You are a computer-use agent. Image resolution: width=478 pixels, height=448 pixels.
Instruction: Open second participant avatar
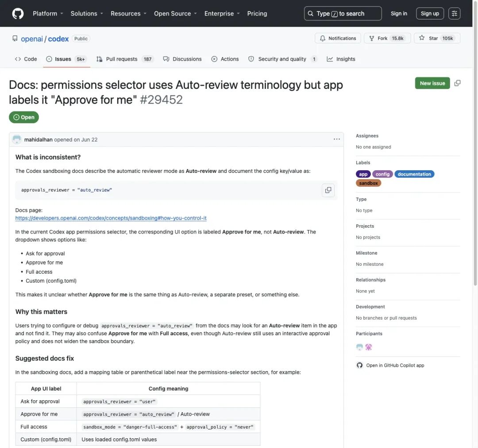(369, 347)
